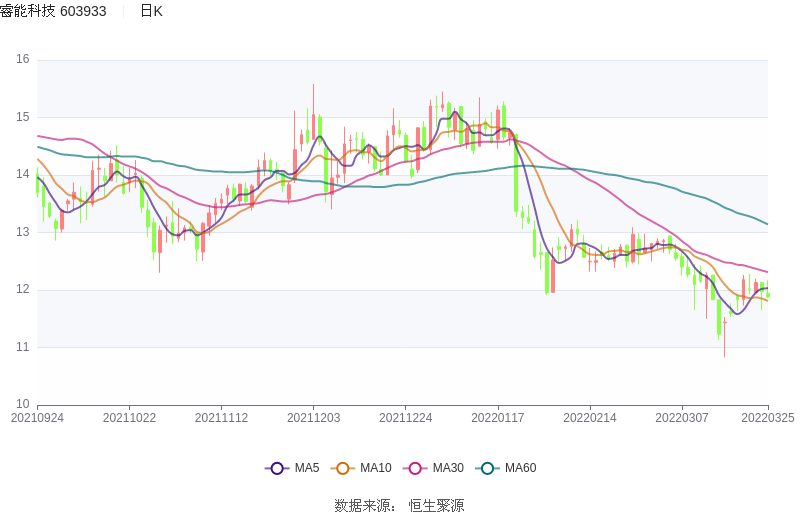Disable MA60 line via legend label
Screen dimensions: 800x517
pyautogui.click(x=521, y=468)
